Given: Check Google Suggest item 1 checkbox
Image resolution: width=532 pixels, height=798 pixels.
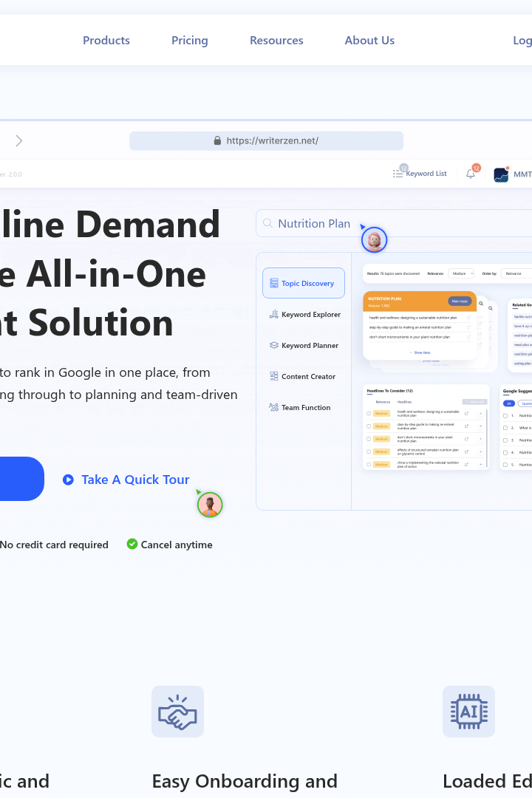Looking at the screenshot, I should tap(505, 416).
